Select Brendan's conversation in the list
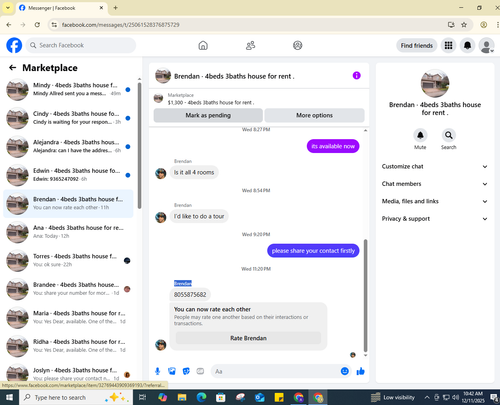Screen dimensions: 500x405 point(68,203)
